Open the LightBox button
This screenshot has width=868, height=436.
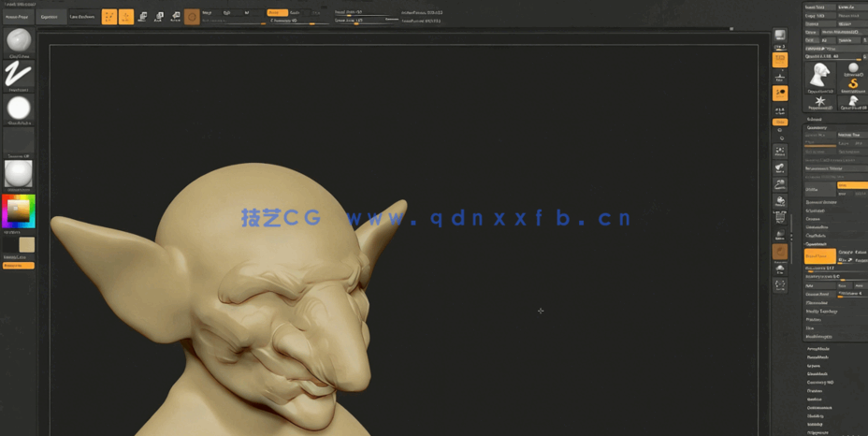pos(50,17)
